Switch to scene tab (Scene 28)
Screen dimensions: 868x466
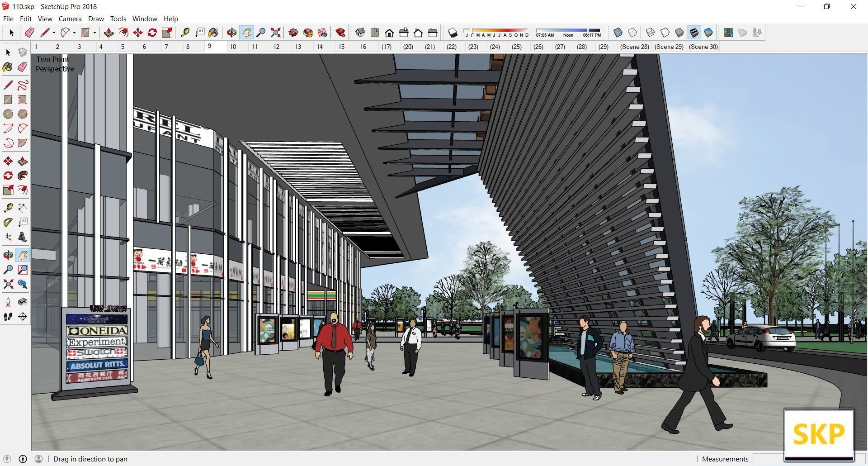(634, 47)
